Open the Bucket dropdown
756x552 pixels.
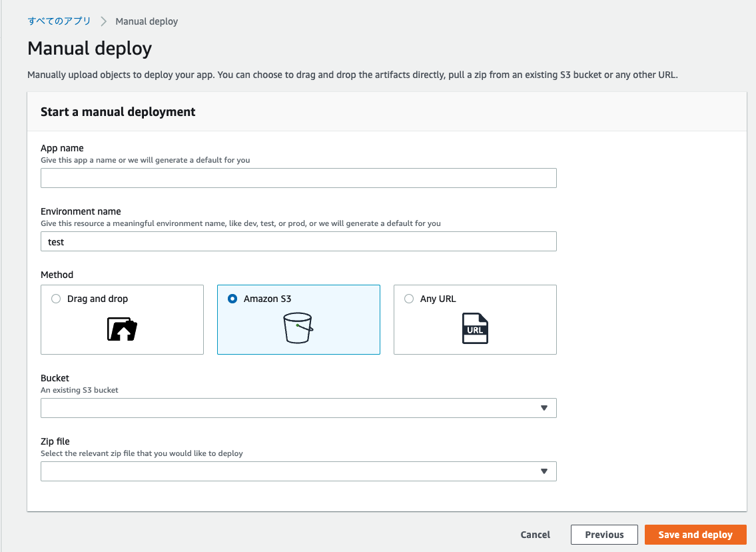[x=298, y=407]
